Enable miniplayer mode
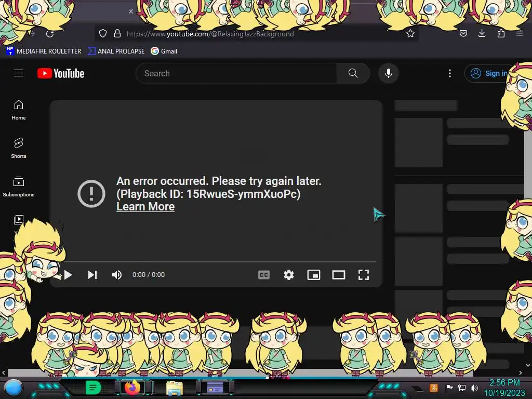The image size is (532, 399). click(314, 275)
